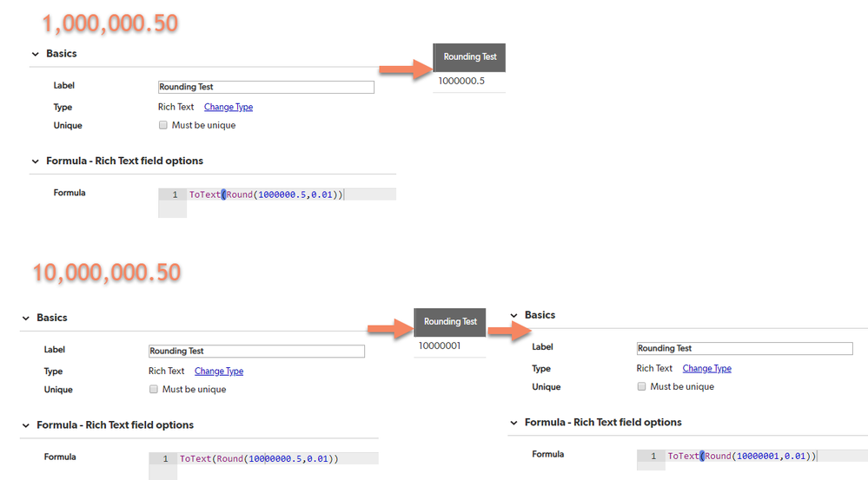Collapse the bottom-left Formula section chevron

[x=26, y=425]
